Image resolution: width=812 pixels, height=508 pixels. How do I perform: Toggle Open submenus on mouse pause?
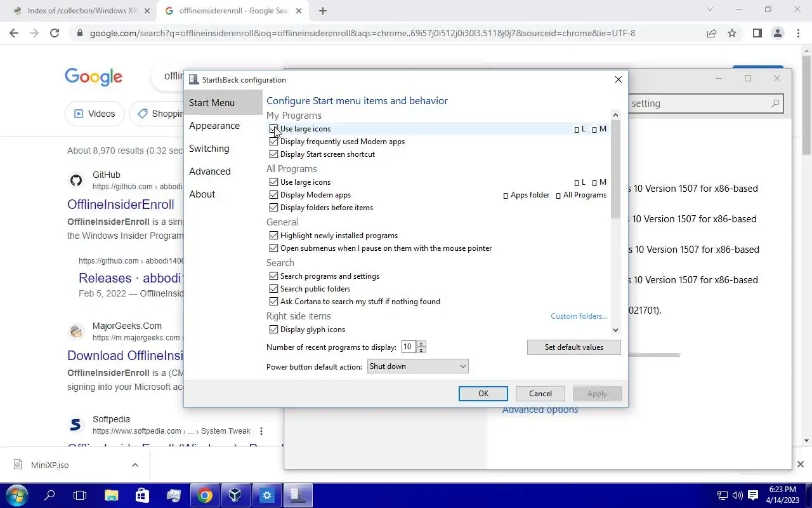(x=273, y=248)
